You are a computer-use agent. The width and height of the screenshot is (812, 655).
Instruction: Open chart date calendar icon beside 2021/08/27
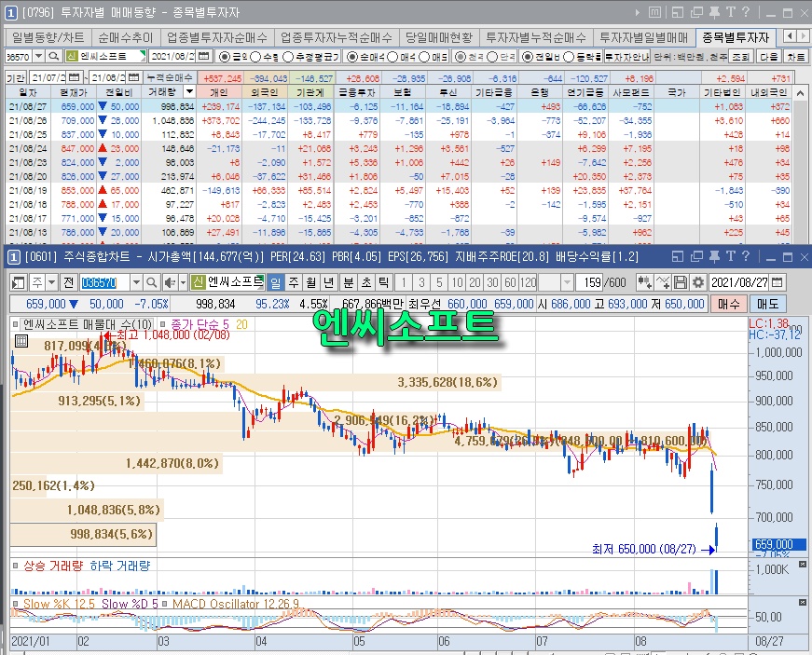(x=777, y=282)
